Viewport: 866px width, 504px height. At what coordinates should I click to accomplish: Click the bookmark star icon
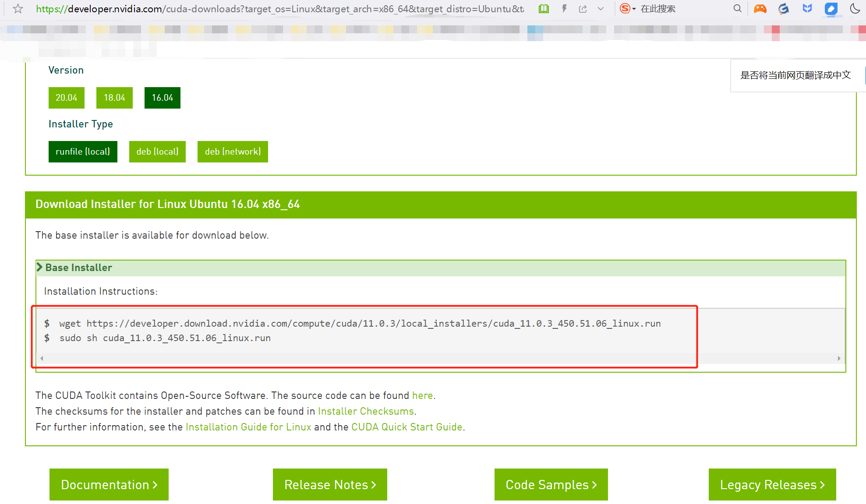pos(18,9)
